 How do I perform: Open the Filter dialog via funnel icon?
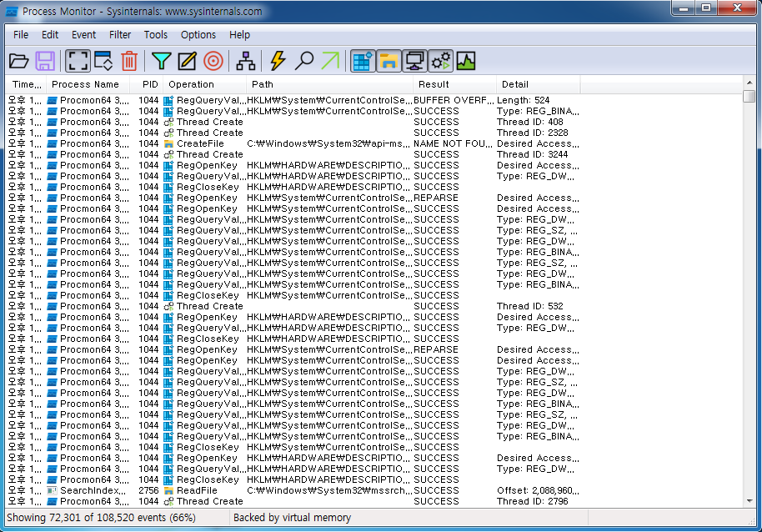click(162, 61)
